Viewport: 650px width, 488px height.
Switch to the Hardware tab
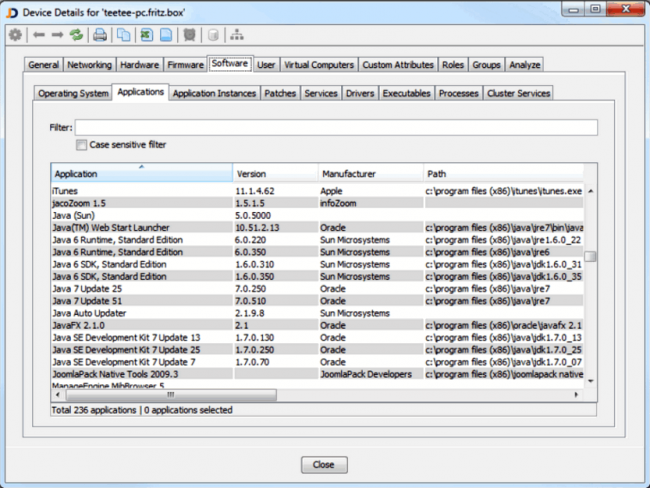tap(140, 65)
